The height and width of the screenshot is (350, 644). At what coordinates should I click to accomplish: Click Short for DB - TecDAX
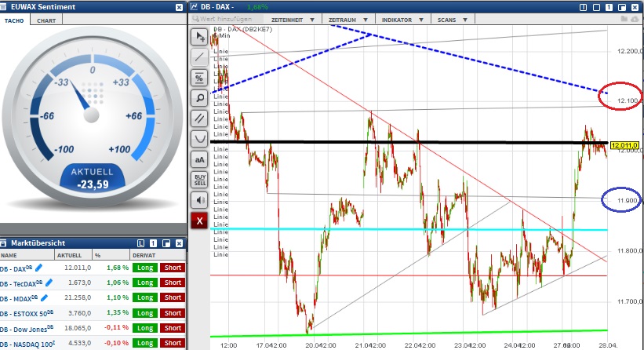click(x=173, y=283)
